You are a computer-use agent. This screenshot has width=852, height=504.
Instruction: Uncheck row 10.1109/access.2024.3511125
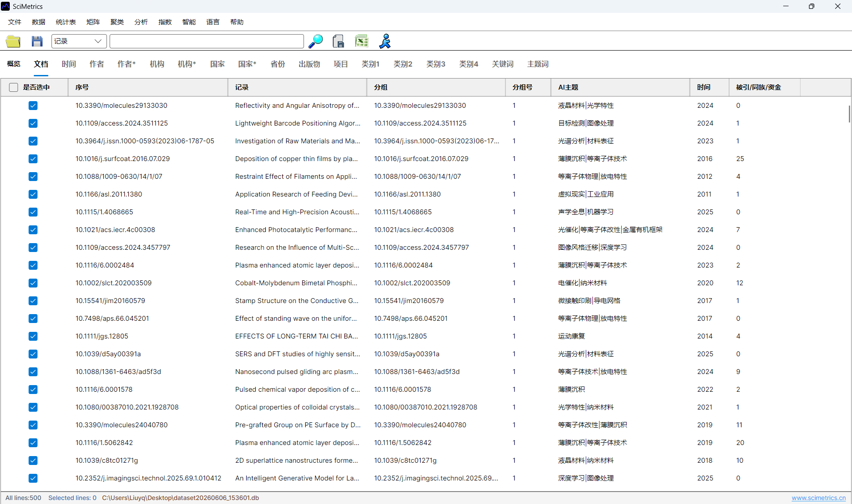click(x=33, y=123)
